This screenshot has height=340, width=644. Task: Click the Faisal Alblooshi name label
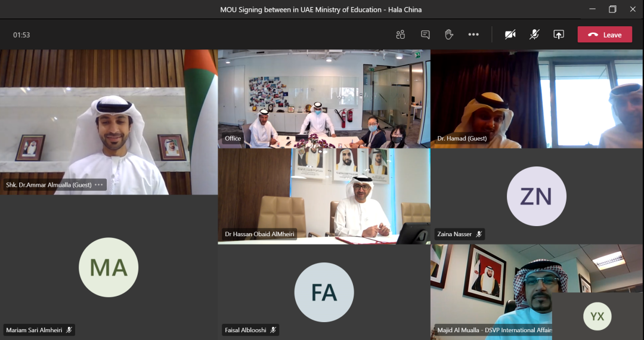click(246, 330)
